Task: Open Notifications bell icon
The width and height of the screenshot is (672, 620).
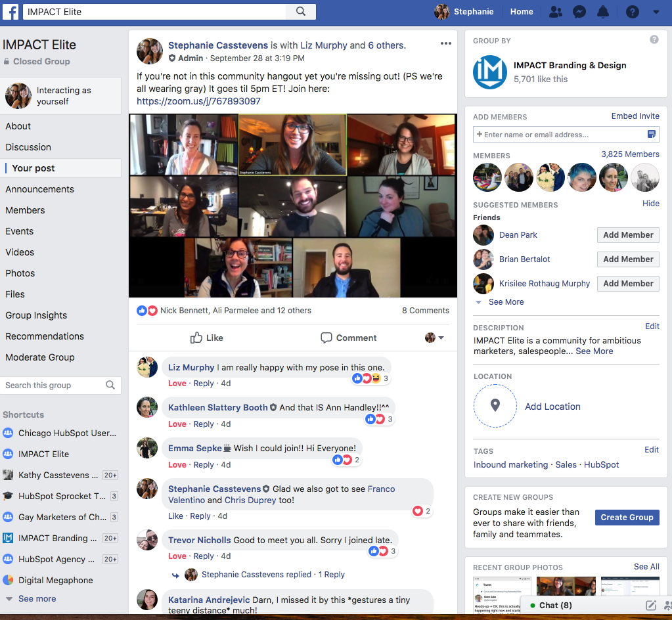Action: pos(603,12)
